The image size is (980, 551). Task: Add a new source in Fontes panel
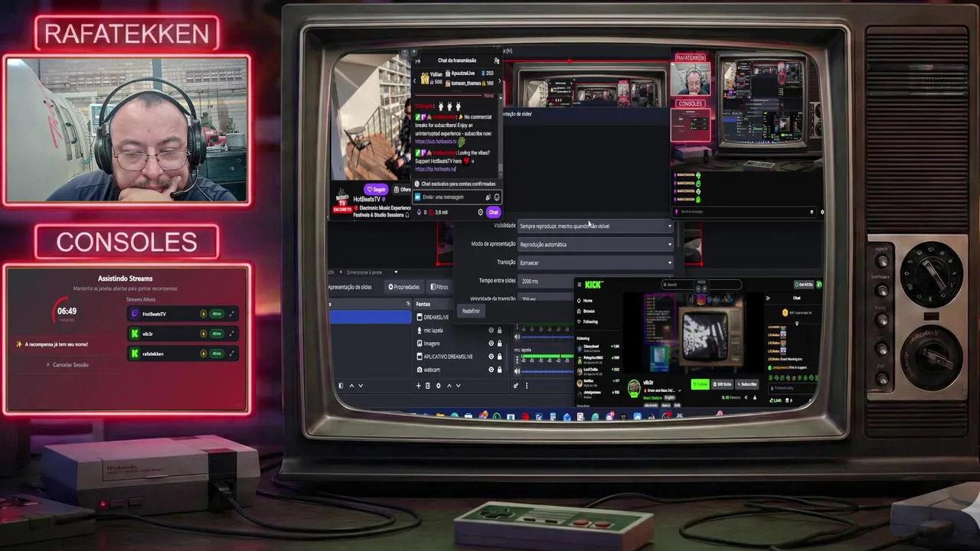419,386
